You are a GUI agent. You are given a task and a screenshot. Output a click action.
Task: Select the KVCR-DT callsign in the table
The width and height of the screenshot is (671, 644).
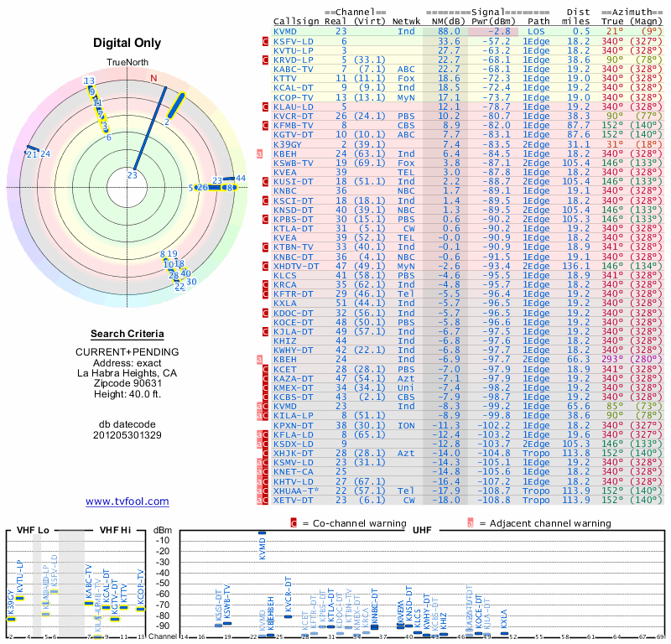click(x=293, y=116)
